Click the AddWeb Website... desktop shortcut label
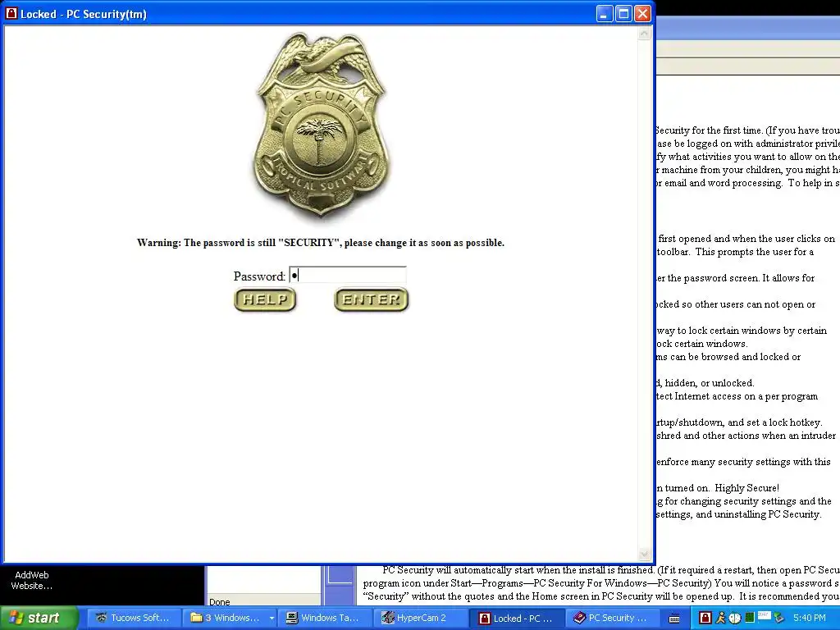The image size is (840, 630). (32, 580)
